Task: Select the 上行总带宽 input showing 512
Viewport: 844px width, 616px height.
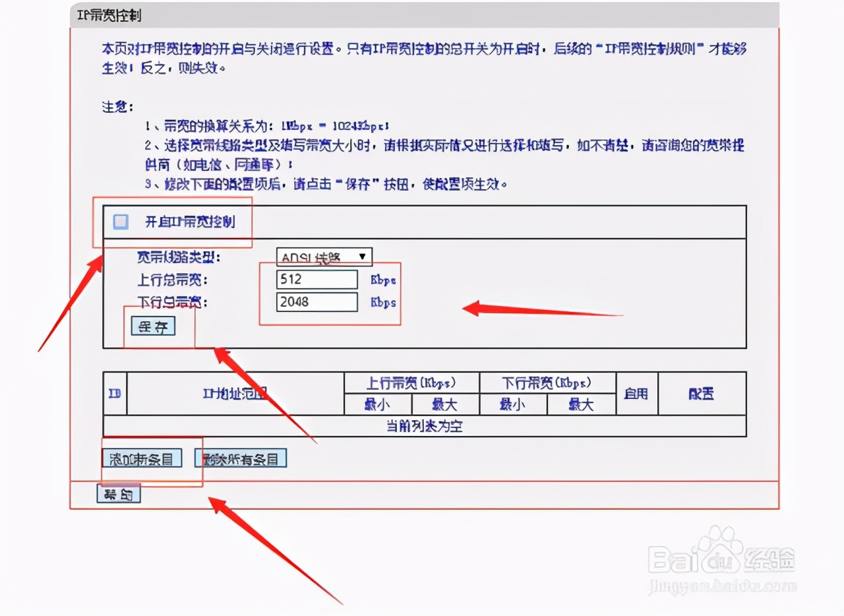Action: (x=316, y=279)
